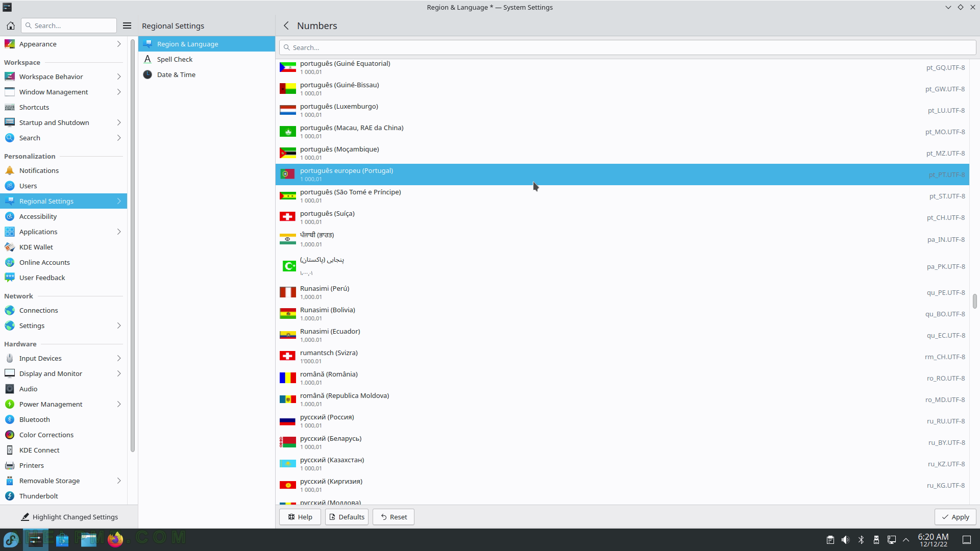The image size is (980, 551).
Task: Focus the sidebar Search field
Action: [x=69, y=26]
